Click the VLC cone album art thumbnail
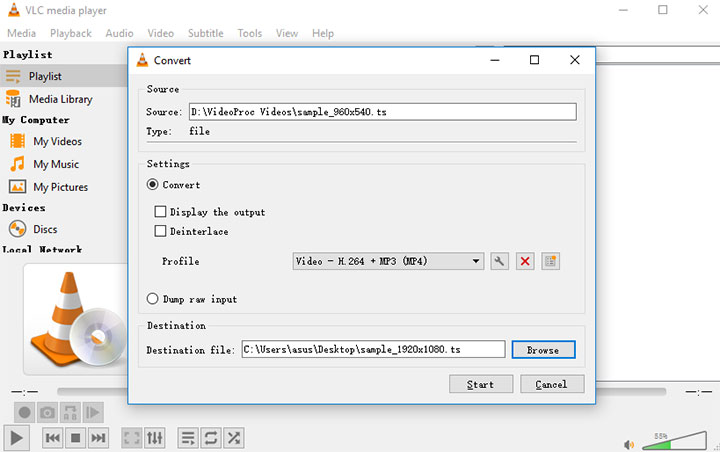This screenshot has width=720, height=452. click(x=76, y=319)
